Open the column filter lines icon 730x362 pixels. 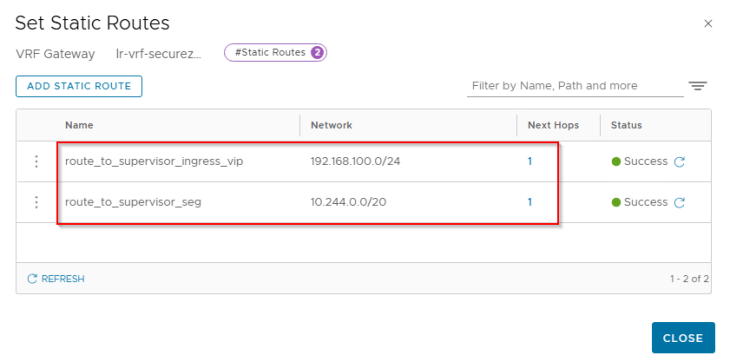[698, 86]
